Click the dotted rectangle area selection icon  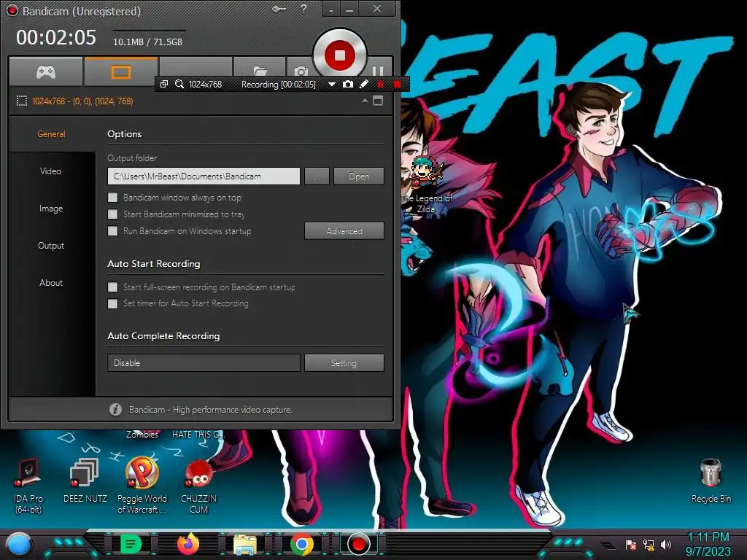point(21,101)
